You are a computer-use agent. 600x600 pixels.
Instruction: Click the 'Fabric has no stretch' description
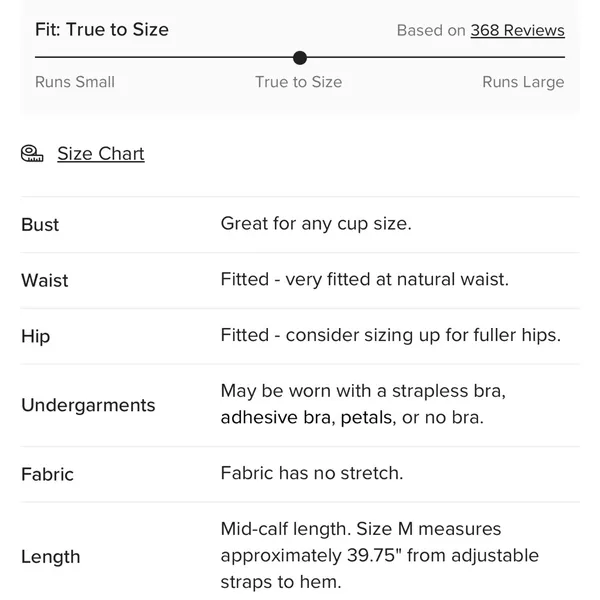pyautogui.click(x=312, y=473)
